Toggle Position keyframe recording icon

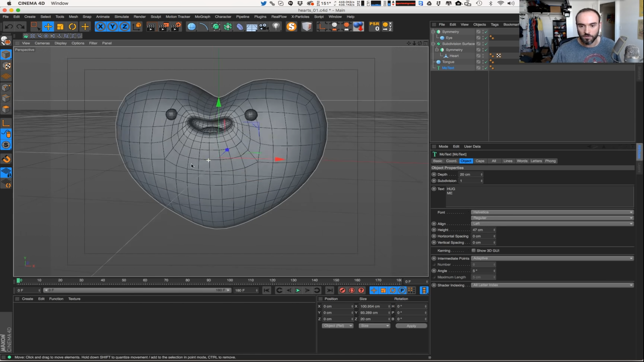374,291
